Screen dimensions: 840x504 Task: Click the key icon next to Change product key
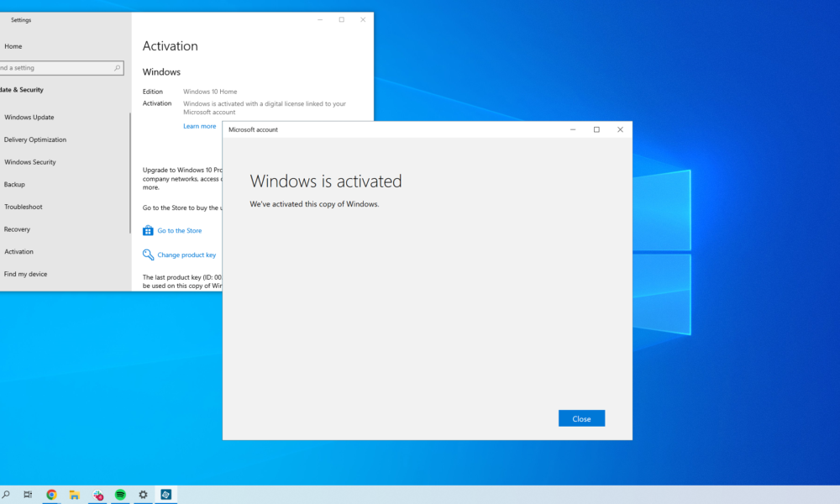[x=148, y=255]
